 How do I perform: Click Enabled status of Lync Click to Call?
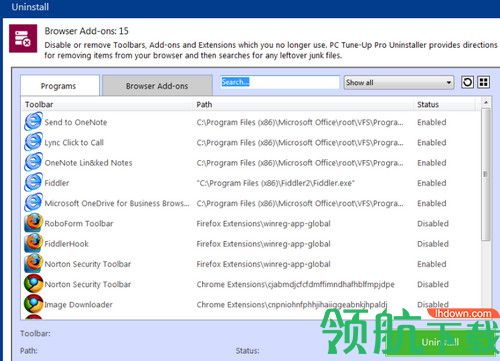coord(432,143)
